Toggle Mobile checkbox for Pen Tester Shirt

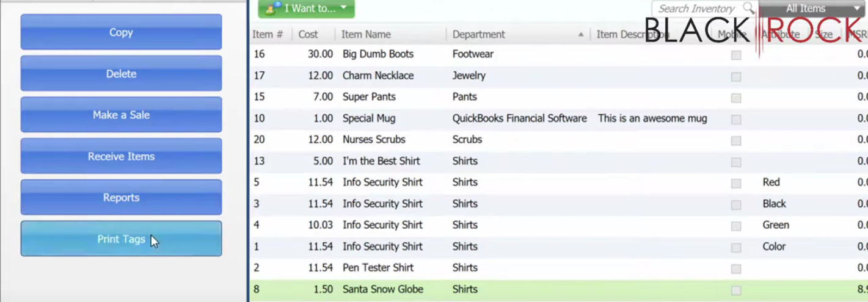736,268
